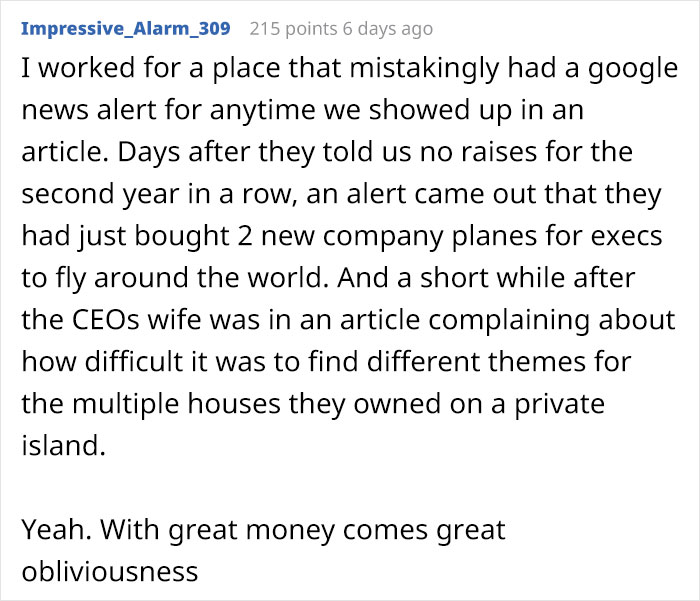Image resolution: width=700 pixels, height=601 pixels.
Task: Click the word 'obliviousness' in the last line
Action: pos(109,571)
